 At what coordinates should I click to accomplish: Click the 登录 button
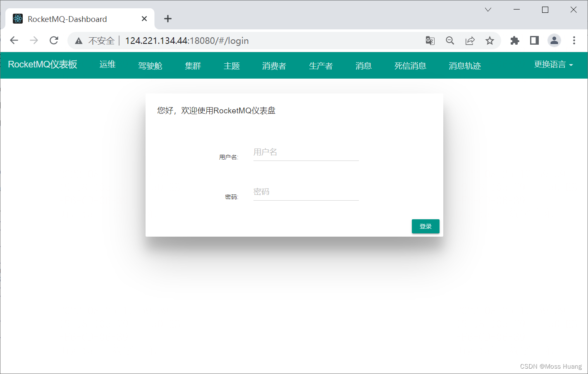point(425,226)
